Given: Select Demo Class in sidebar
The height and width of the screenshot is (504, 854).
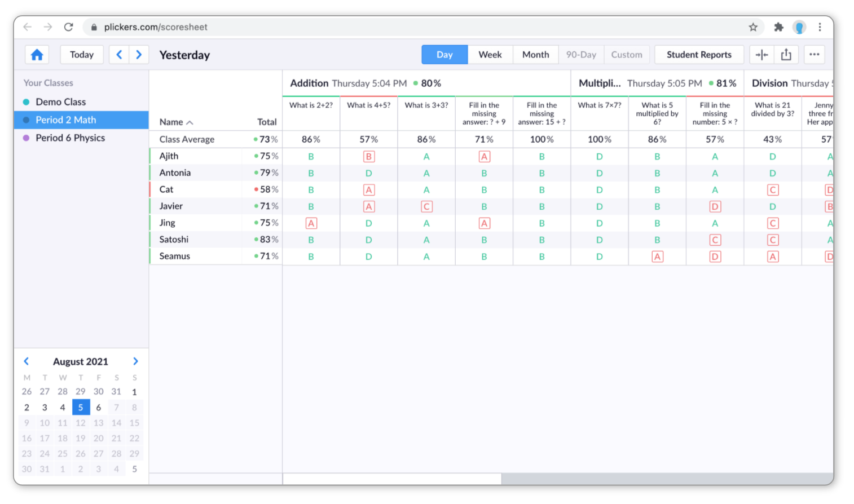Looking at the screenshot, I should click(x=60, y=102).
